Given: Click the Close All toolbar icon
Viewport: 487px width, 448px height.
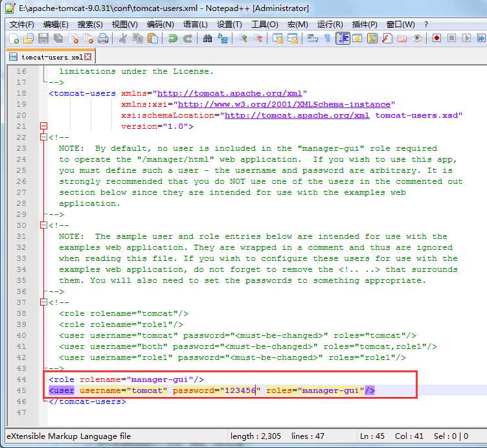Looking at the screenshot, I should pyautogui.click(x=88, y=38).
